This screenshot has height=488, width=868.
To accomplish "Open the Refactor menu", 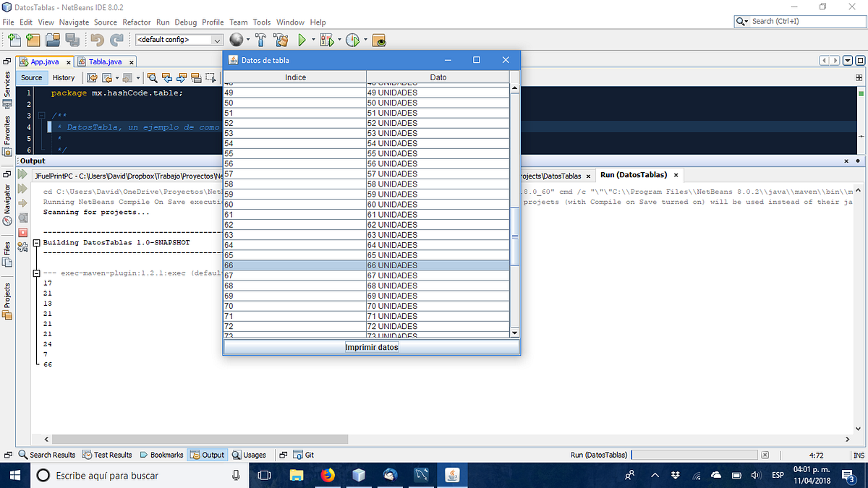I will (x=137, y=22).
